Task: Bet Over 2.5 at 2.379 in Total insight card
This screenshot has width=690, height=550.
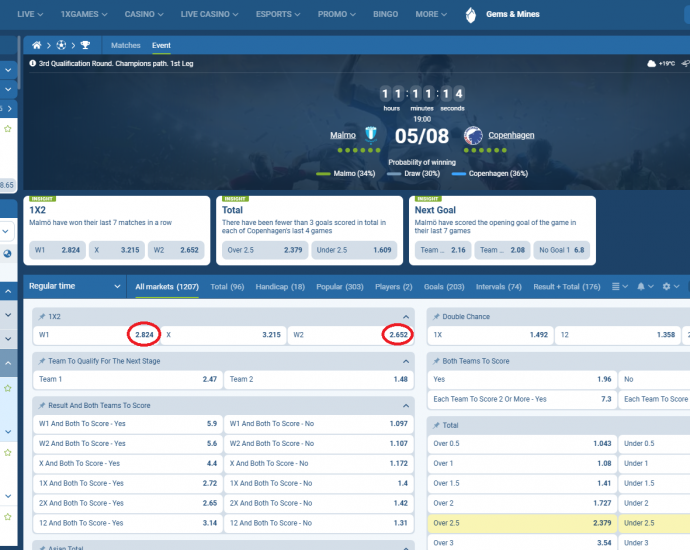Action: point(265,250)
